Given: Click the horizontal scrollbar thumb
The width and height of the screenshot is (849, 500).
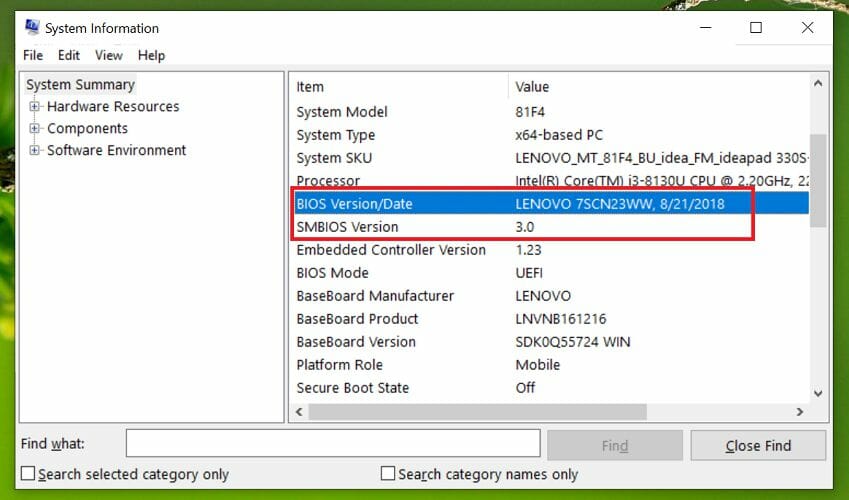Looking at the screenshot, I should [x=478, y=412].
